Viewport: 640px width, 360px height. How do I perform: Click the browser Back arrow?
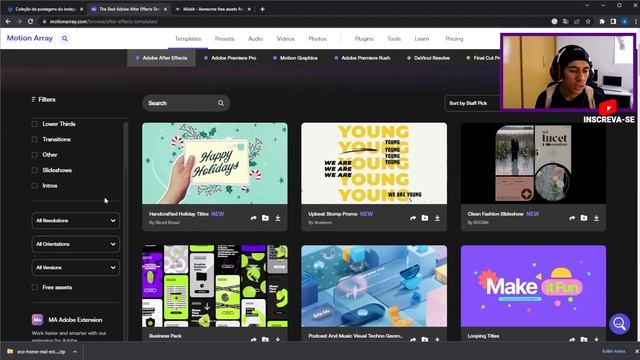[8, 21]
